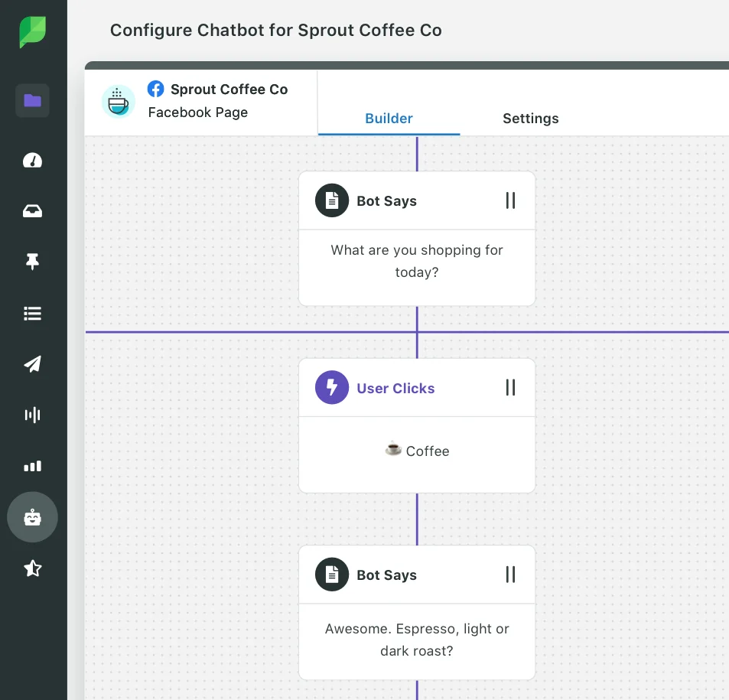The height and width of the screenshot is (700, 729).
Task: Open the folder icon in the sidebar
Action: coord(32,100)
